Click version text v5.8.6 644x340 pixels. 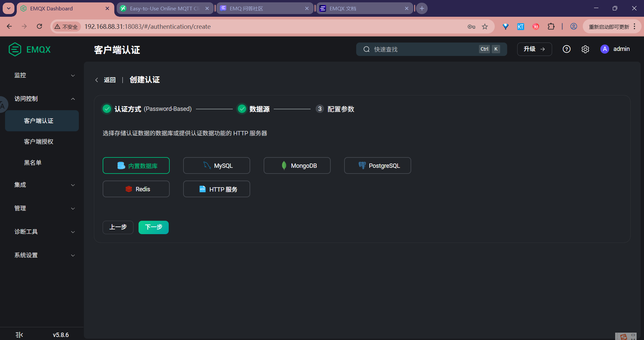click(x=61, y=335)
